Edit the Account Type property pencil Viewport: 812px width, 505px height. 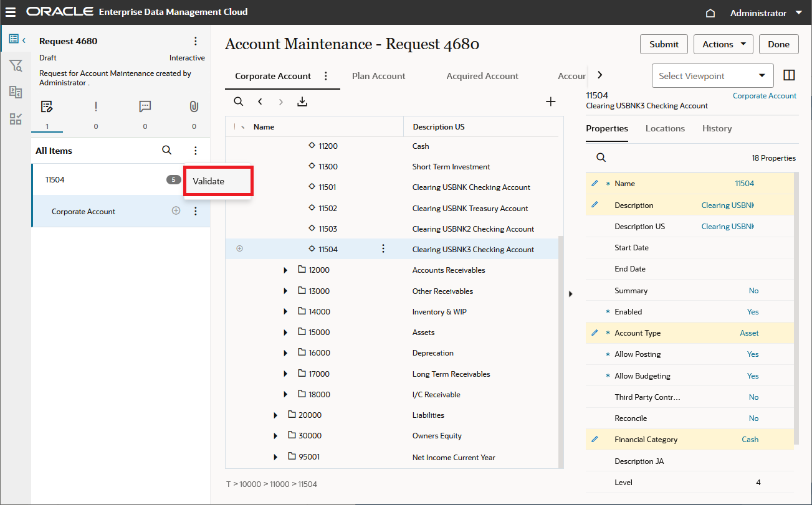click(x=595, y=333)
